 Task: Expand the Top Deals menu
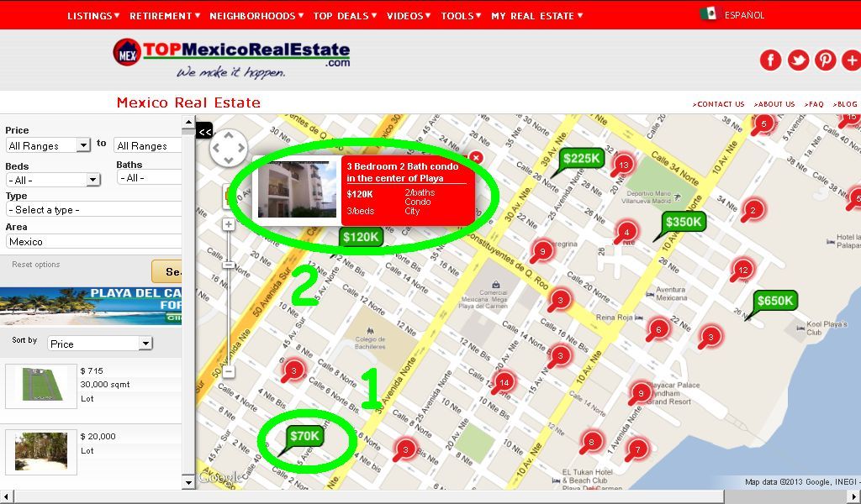click(345, 16)
